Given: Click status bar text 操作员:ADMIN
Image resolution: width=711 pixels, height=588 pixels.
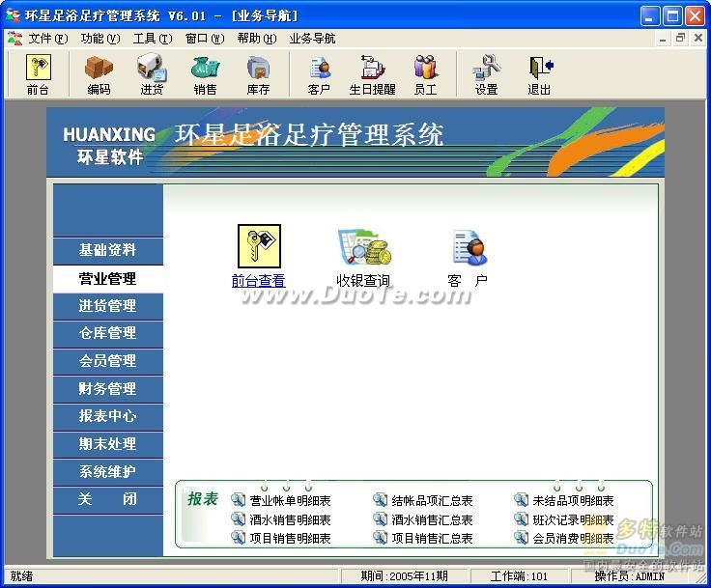Looking at the screenshot, I should (x=630, y=576).
